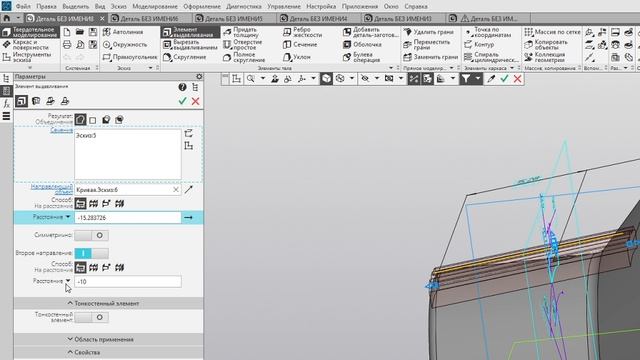Click the open file folder icon
640x360 pixels.
click(80, 32)
